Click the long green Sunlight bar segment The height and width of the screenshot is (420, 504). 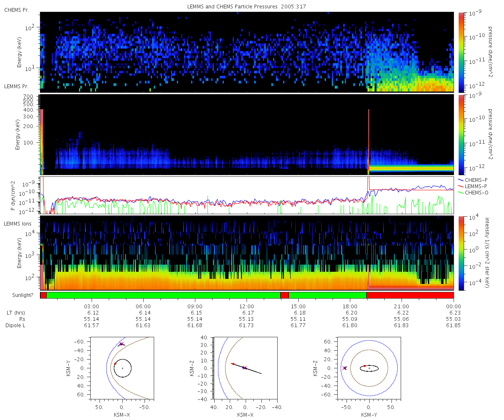[x=163, y=295]
